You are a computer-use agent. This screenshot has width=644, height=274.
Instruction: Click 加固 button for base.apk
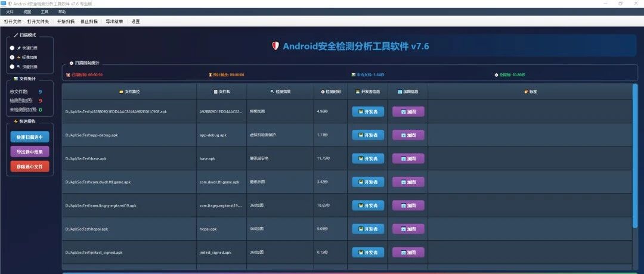pos(408,158)
